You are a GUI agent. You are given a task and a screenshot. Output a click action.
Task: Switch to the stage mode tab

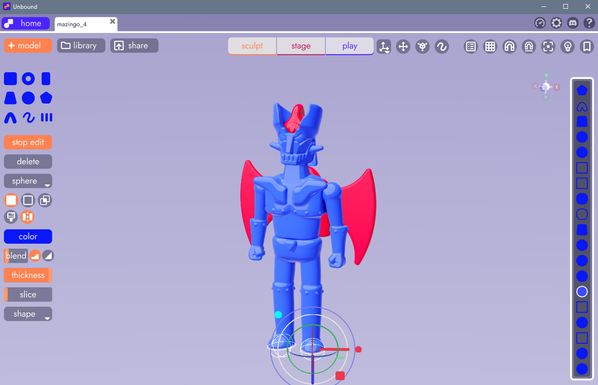click(x=301, y=46)
